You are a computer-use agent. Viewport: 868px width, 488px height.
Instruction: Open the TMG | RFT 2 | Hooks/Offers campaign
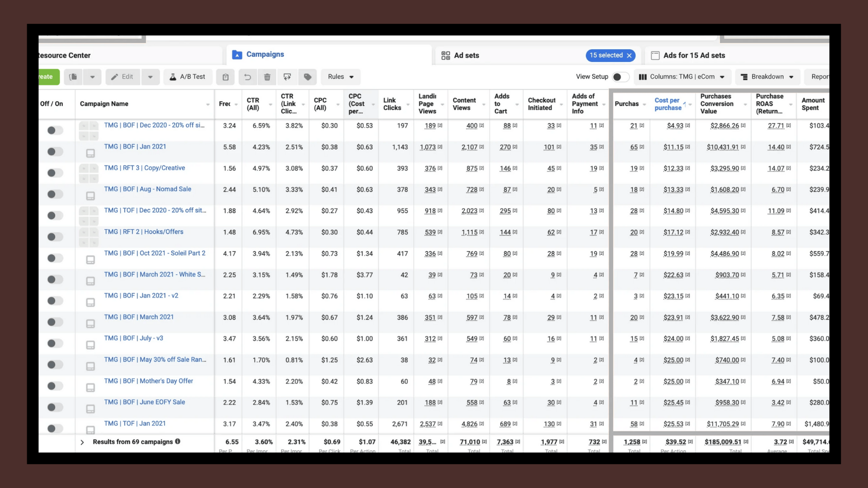143,231
